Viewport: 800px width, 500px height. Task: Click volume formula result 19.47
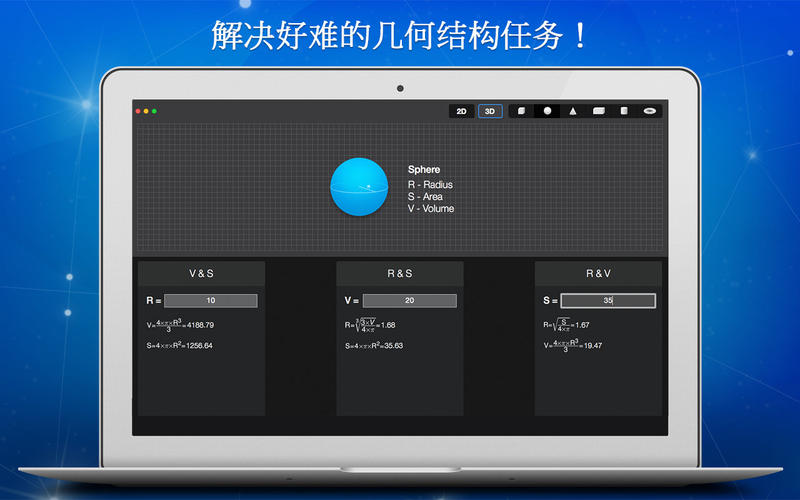coord(593,345)
